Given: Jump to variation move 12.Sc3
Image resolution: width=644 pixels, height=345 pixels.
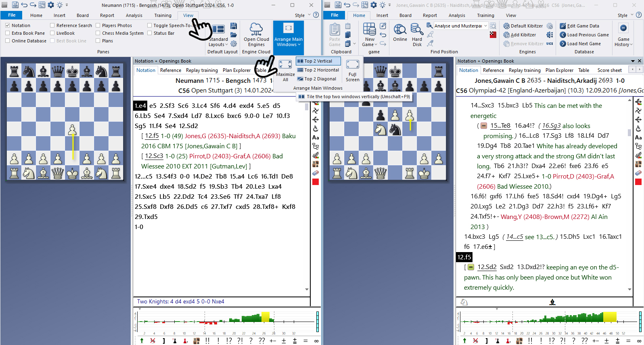Looking at the screenshot, I should tap(154, 156).
